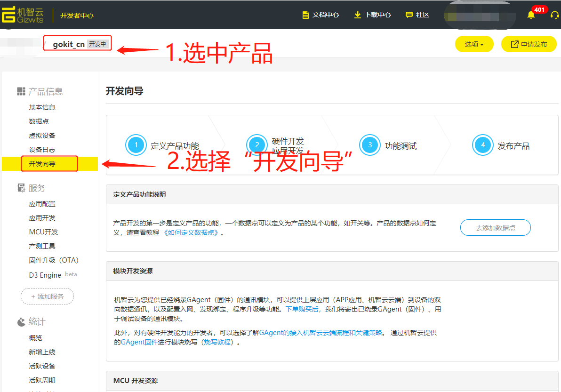Click the 下载中心 download icon

(357, 15)
